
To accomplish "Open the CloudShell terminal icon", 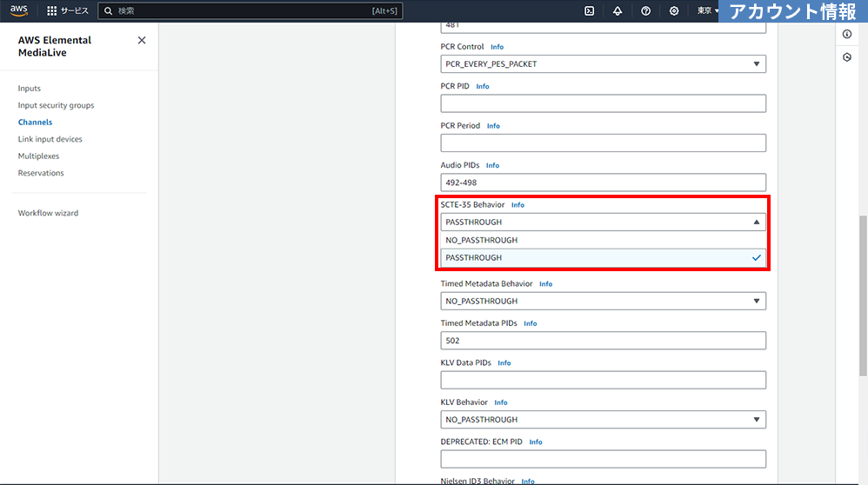I will [x=589, y=11].
